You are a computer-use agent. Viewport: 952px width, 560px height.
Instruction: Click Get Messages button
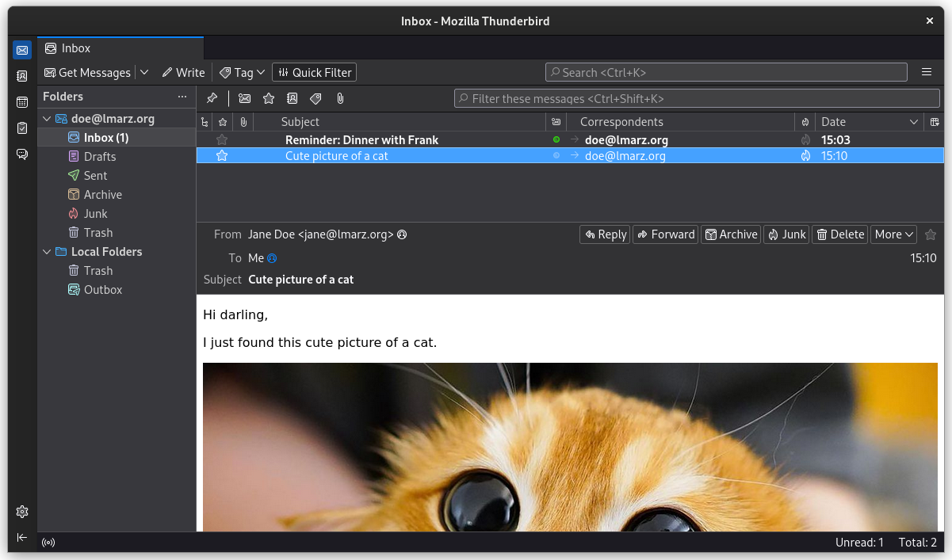click(x=87, y=72)
